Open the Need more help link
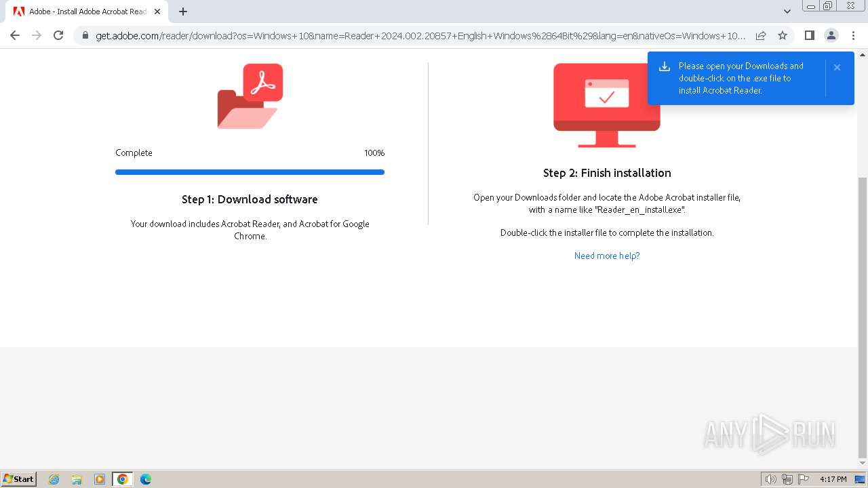The height and width of the screenshot is (488, 868). (607, 256)
